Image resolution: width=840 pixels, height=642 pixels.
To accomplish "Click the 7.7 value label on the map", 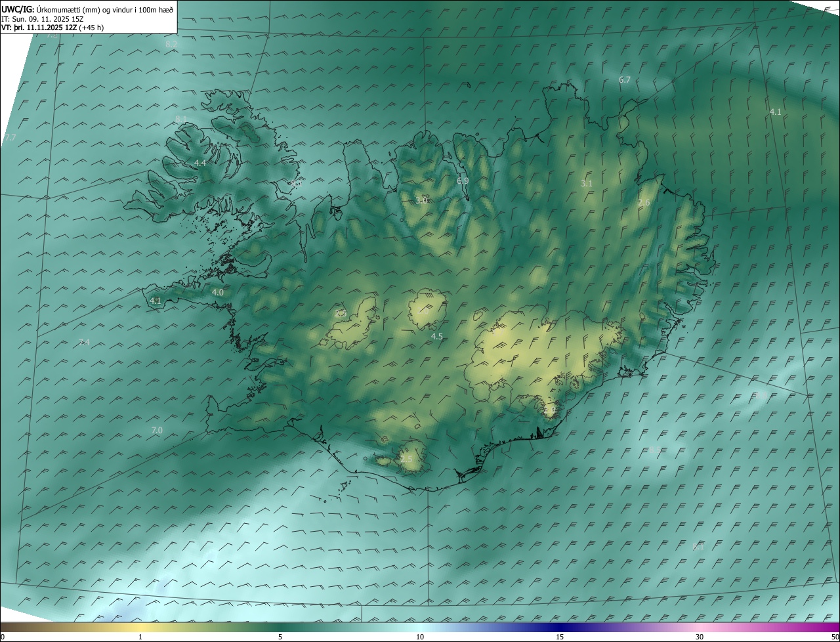I will [9, 137].
